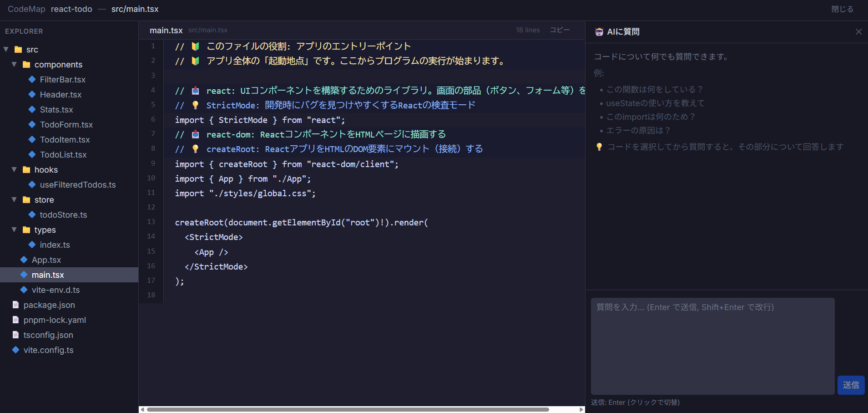868x413 pixels.
Task: Open TodoItem.tsx file
Action: point(65,139)
